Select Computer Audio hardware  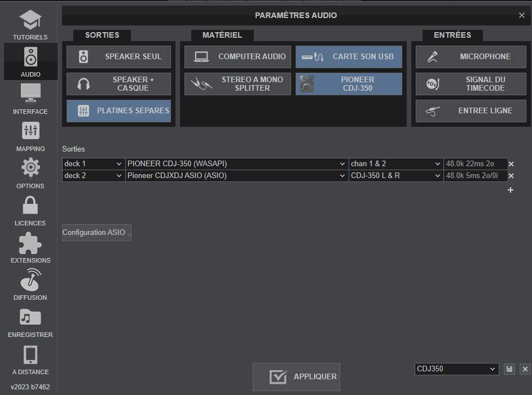pos(238,57)
